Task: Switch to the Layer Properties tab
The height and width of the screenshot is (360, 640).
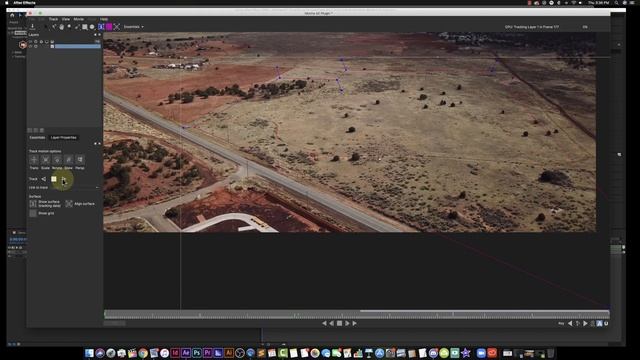Action: coord(63,138)
